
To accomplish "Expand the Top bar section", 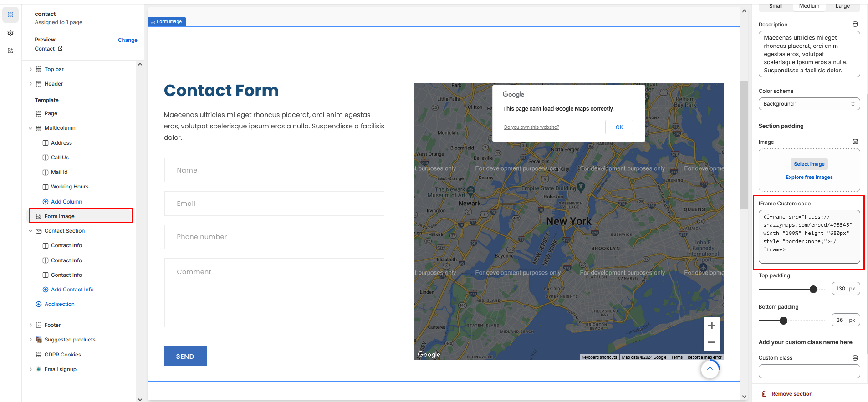I will pos(31,69).
